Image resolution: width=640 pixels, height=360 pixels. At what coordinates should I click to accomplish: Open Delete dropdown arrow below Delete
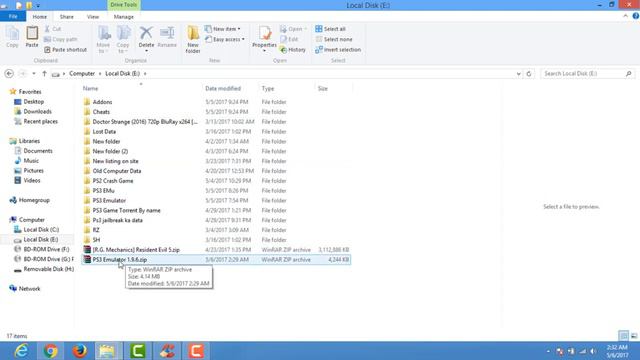pyautogui.click(x=146, y=51)
